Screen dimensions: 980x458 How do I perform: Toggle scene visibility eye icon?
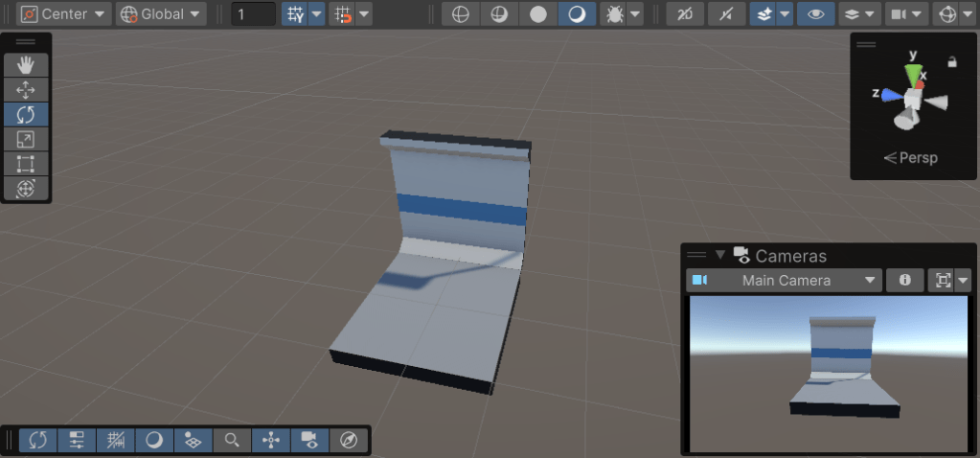815,14
